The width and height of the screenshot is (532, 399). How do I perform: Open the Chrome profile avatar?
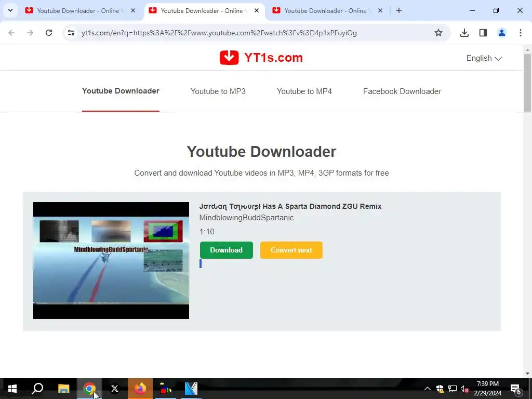click(501, 33)
